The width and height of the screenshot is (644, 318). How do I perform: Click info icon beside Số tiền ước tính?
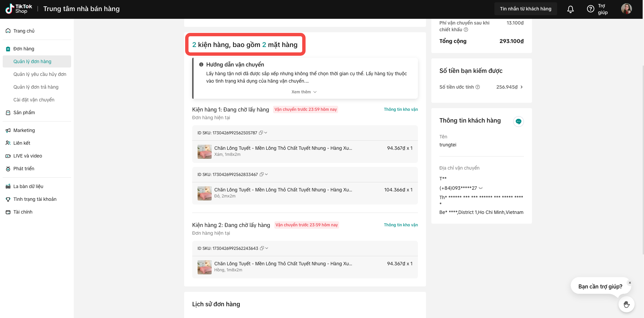478,87
